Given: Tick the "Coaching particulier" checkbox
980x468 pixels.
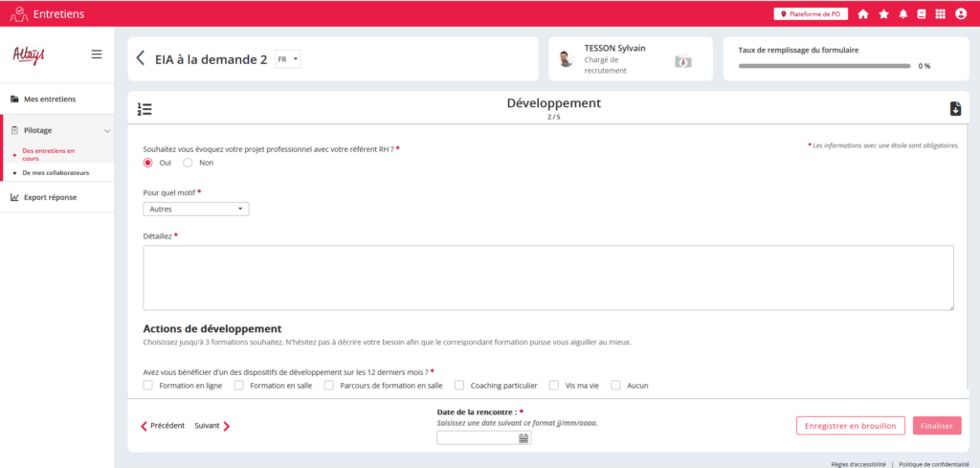Looking at the screenshot, I should click(x=459, y=386).
